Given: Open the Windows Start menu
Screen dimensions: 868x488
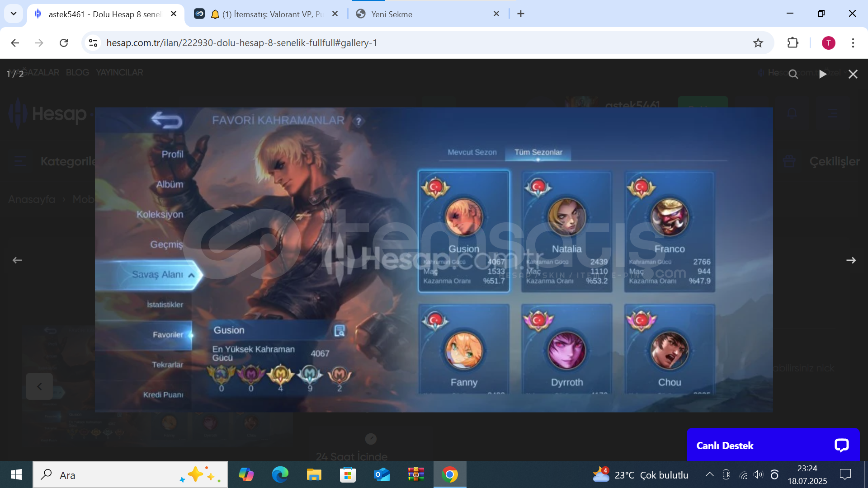Looking at the screenshot, I should coord(16,474).
